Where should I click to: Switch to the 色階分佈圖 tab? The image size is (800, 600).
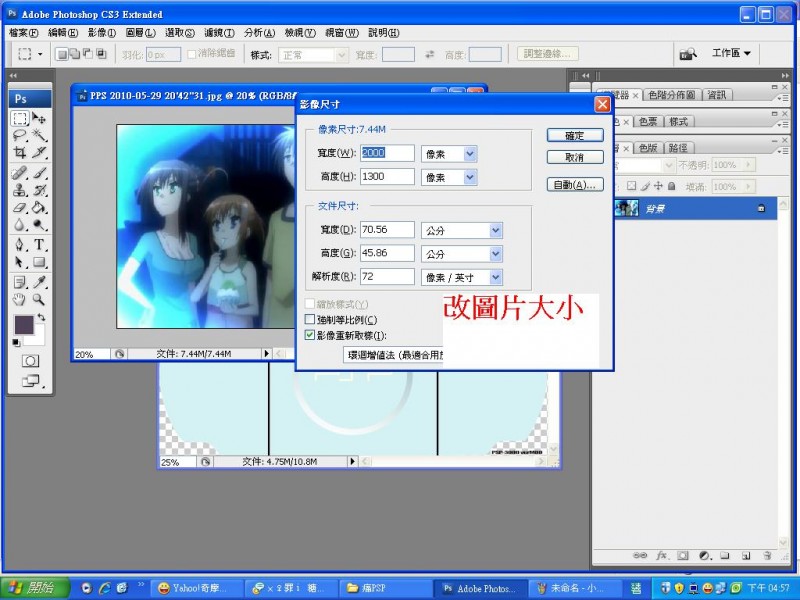[671, 95]
